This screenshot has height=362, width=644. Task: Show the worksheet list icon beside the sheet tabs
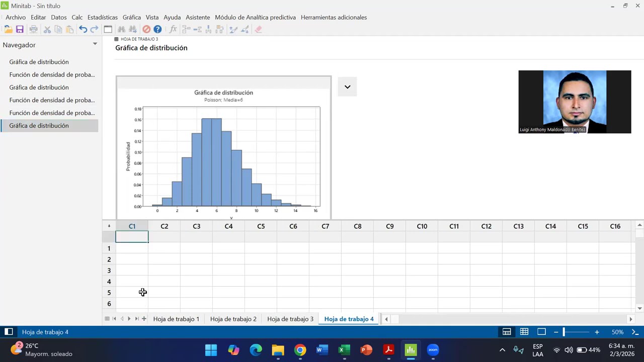[x=107, y=319]
